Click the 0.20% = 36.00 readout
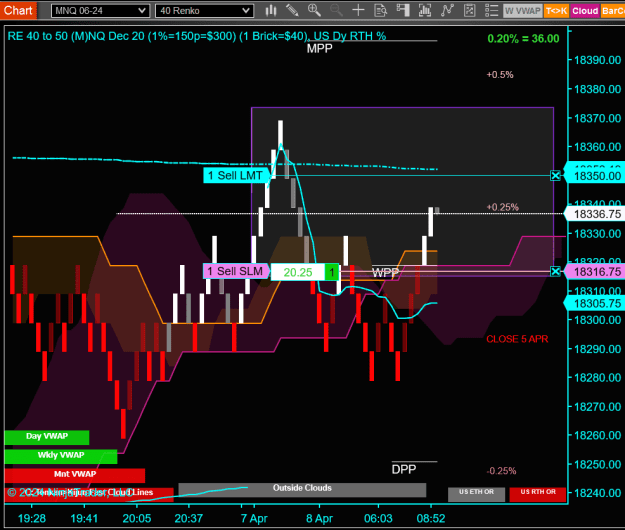Screen dimensions: 625x530 tap(523, 39)
